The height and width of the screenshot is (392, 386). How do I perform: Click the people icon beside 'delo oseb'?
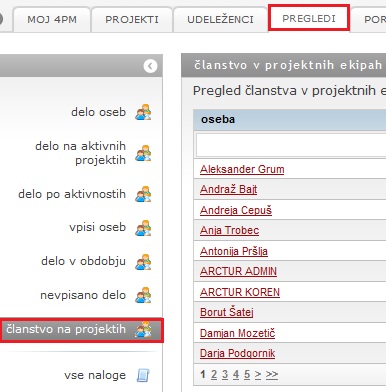tap(143, 112)
